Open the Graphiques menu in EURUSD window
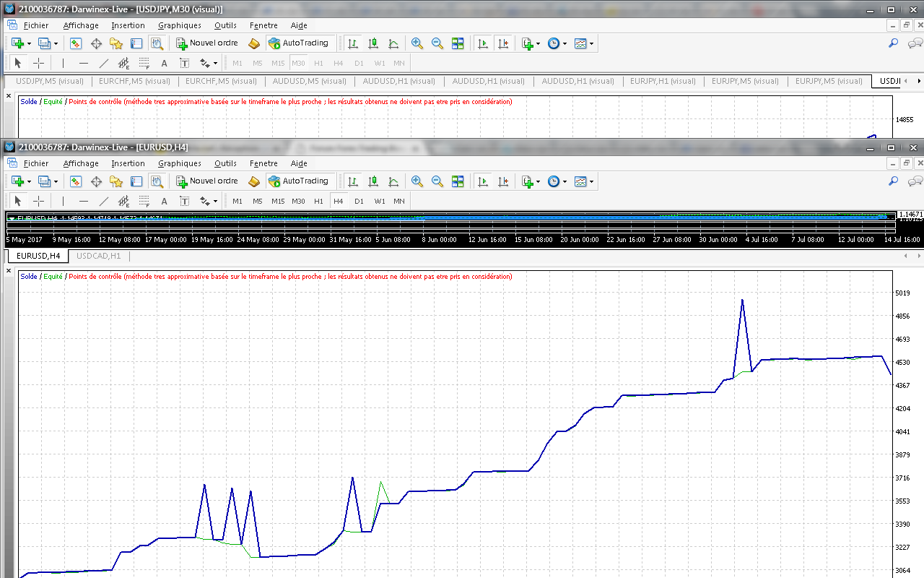Image resolution: width=924 pixels, height=578 pixels. click(x=179, y=164)
